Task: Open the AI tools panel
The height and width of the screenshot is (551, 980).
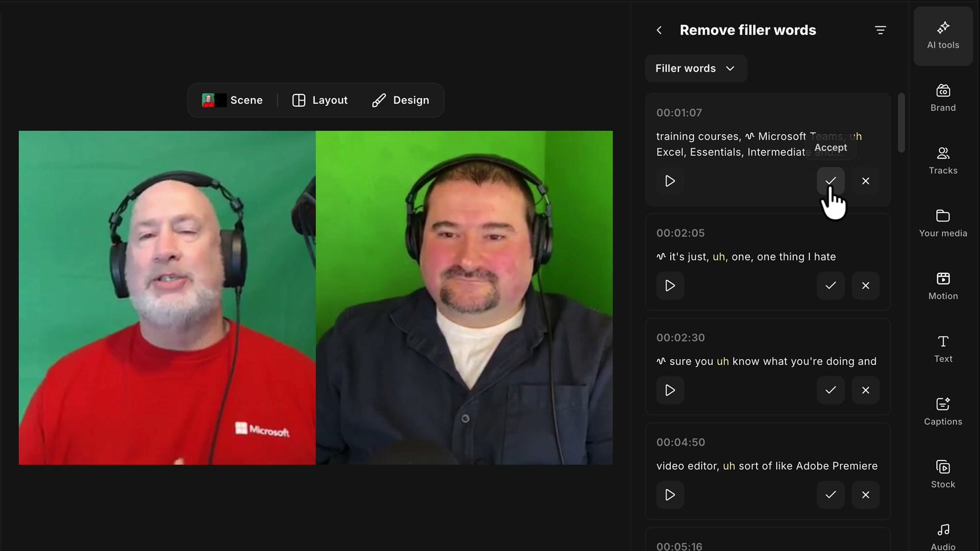Action: (x=943, y=36)
